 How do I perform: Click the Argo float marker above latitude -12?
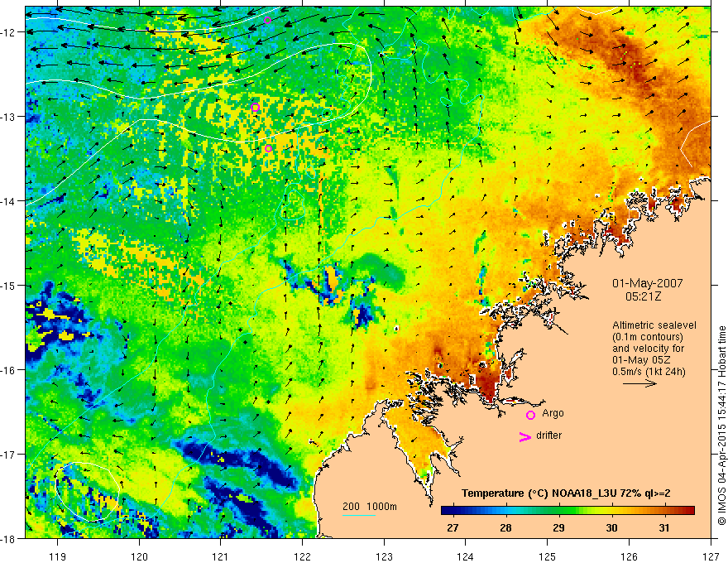267,20
